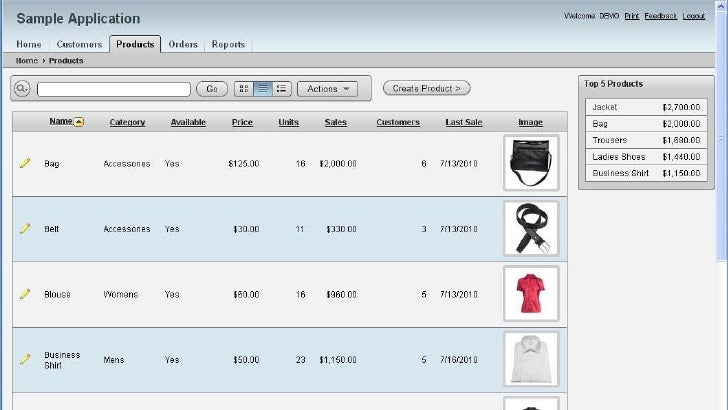Viewport: 728px width, 410px height.
Task: Click the Home breadcrumb link
Action: [26, 61]
